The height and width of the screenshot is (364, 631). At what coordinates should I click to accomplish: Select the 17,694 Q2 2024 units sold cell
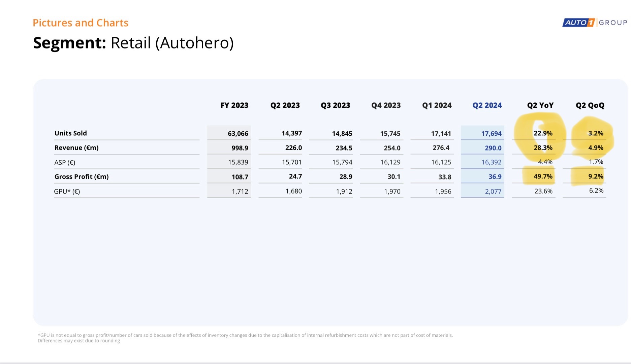click(491, 134)
